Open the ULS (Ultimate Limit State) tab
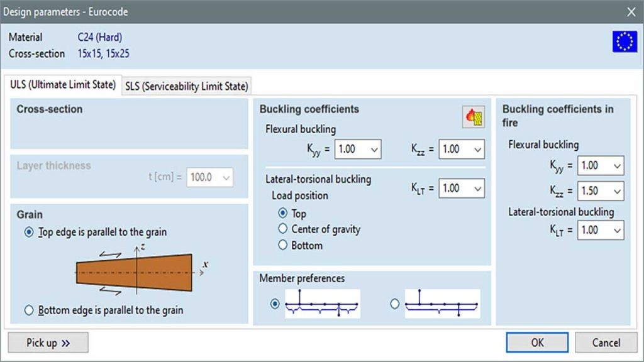 click(x=63, y=85)
